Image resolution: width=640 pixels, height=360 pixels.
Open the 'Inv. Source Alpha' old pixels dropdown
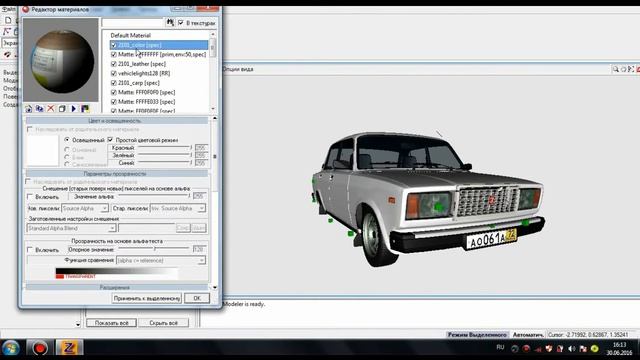(x=178, y=208)
